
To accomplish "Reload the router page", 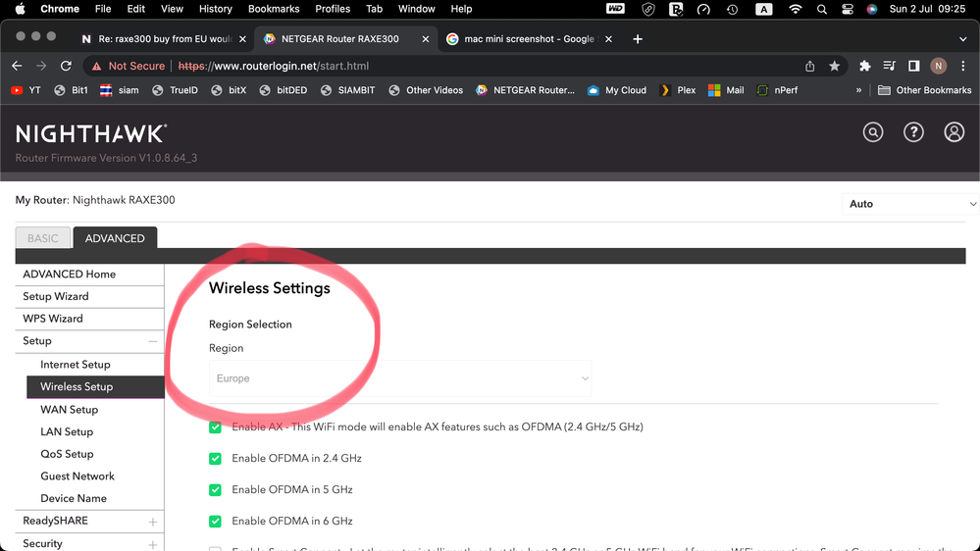I will (66, 66).
